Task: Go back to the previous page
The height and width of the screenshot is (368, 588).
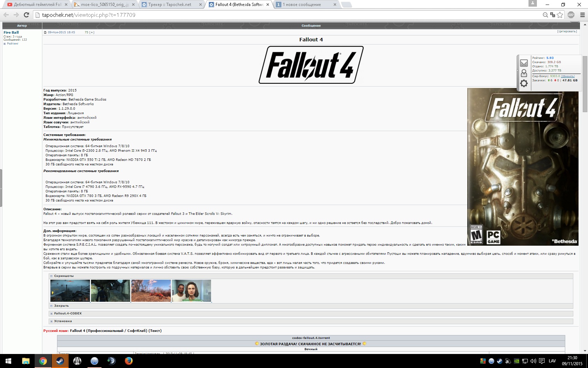Action: [x=6, y=15]
